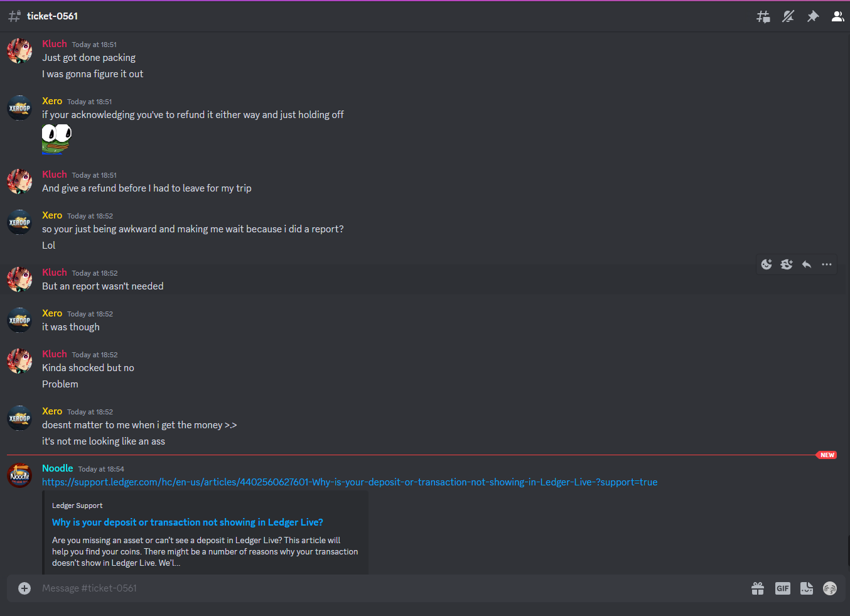Open pinned messages
Viewport: 850px width, 616px height.
pyautogui.click(x=813, y=16)
